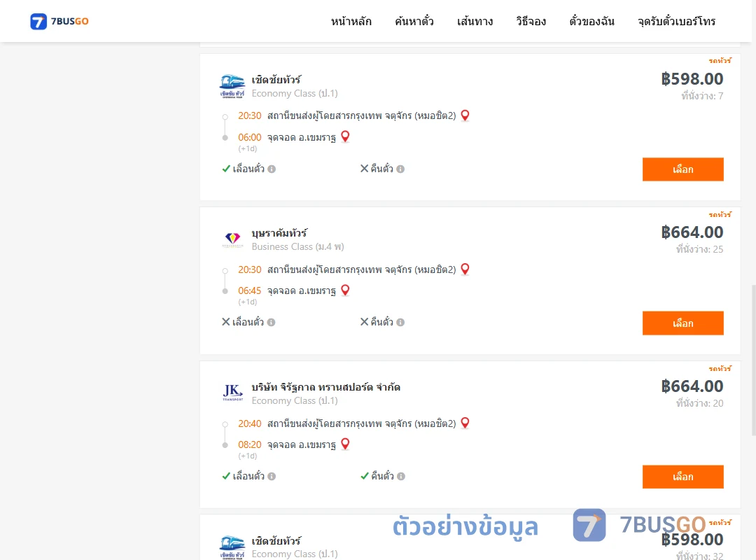The image size is (756, 560).
Task: Click the ฿598.00 price at 7 seats
Action: (x=692, y=78)
